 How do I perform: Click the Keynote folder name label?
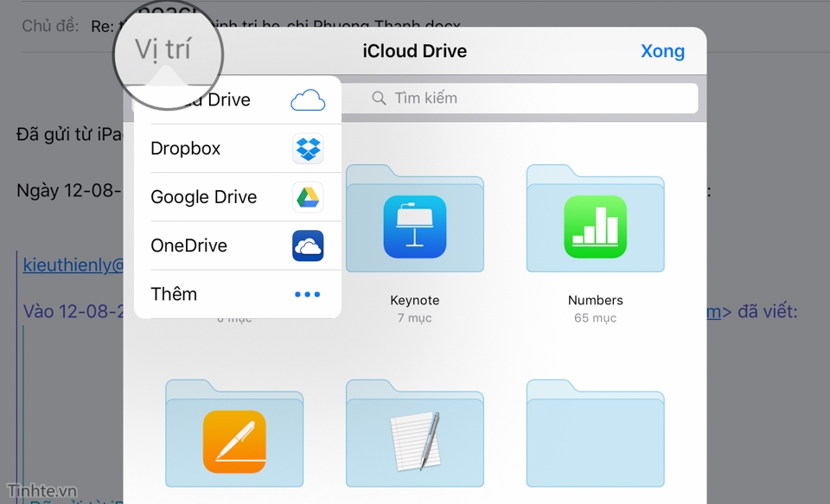click(414, 300)
